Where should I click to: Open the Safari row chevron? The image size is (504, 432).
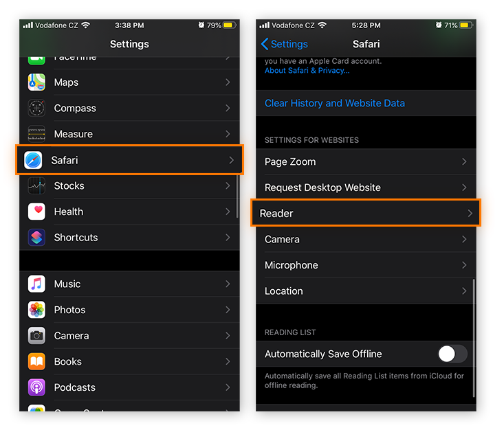point(231,160)
